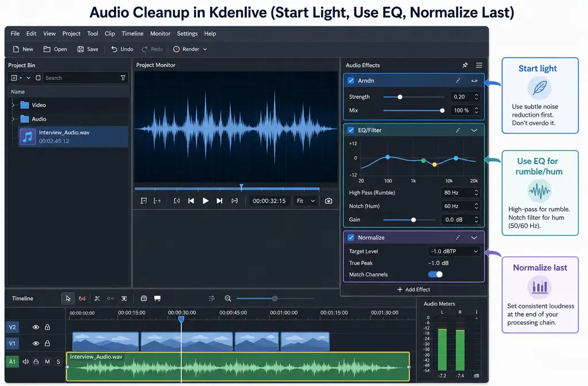This screenshot has width=588, height=386.
Task: Click the timeline zoom slider handle
Action: pos(274,299)
